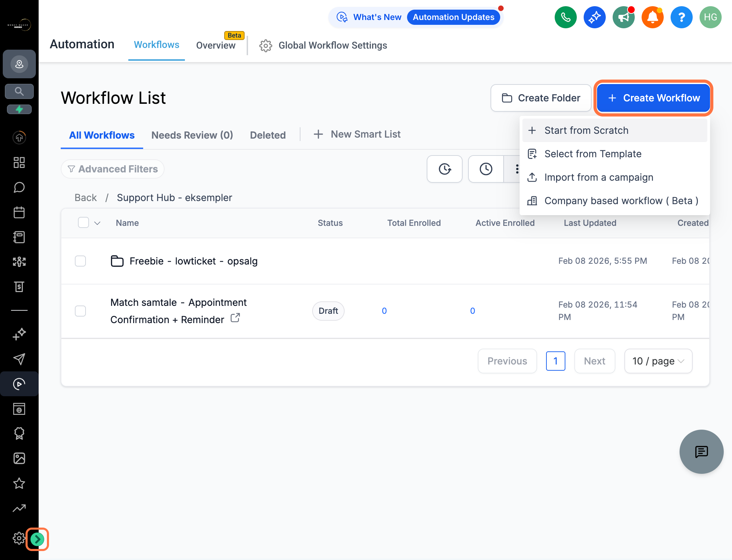Open the Needs Review (0) tab
This screenshot has width=732, height=560.
[192, 135]
